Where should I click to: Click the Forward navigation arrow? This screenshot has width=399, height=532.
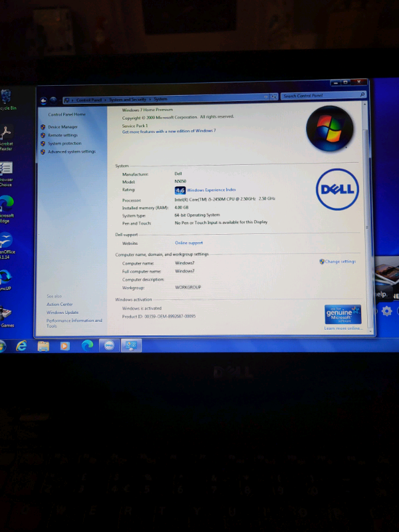[53, 100]
